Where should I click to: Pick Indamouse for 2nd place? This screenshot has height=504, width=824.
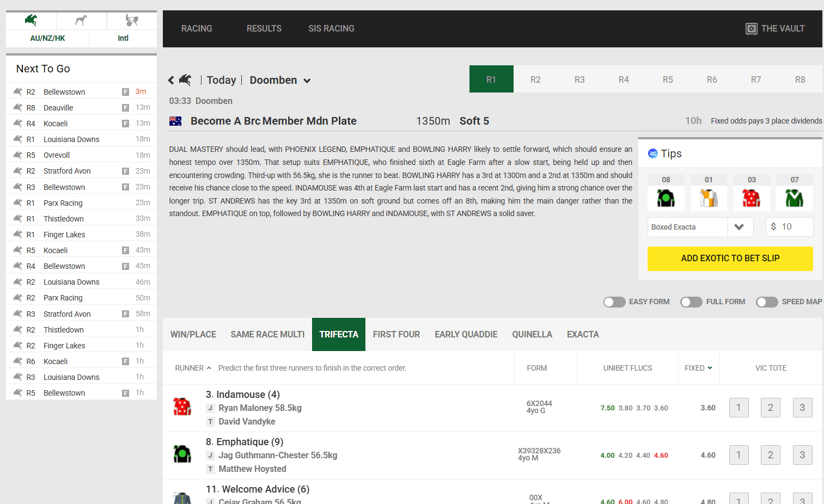(771, 408)
